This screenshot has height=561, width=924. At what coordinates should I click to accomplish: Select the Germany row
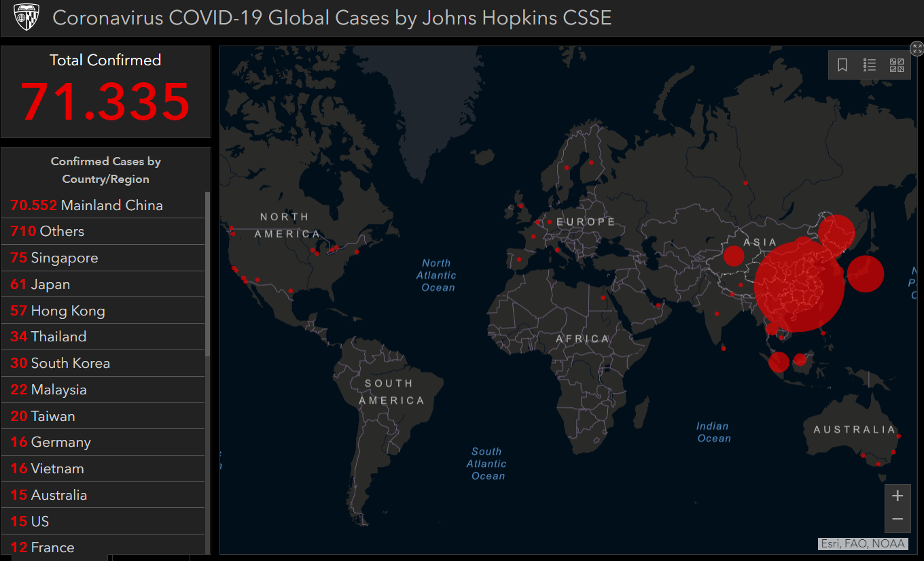tap(103, 443)
